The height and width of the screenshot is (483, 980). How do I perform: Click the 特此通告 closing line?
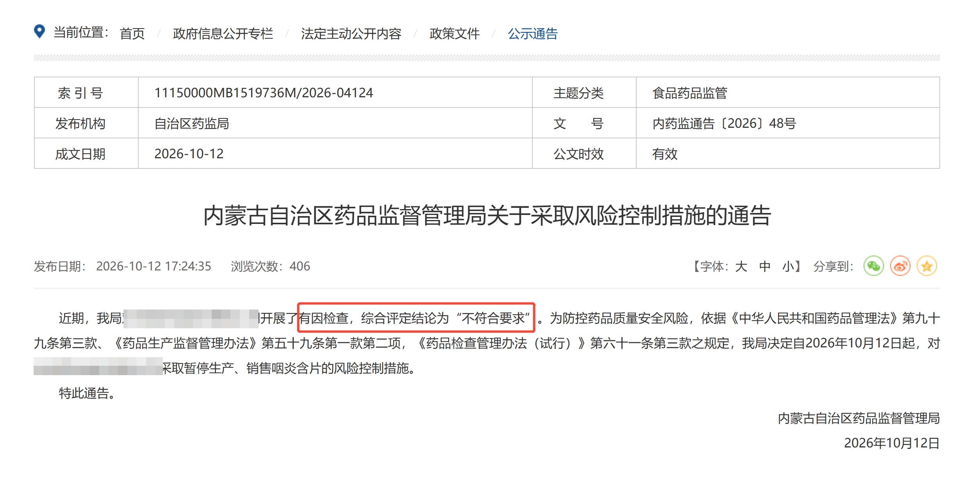tap(87, 393)
